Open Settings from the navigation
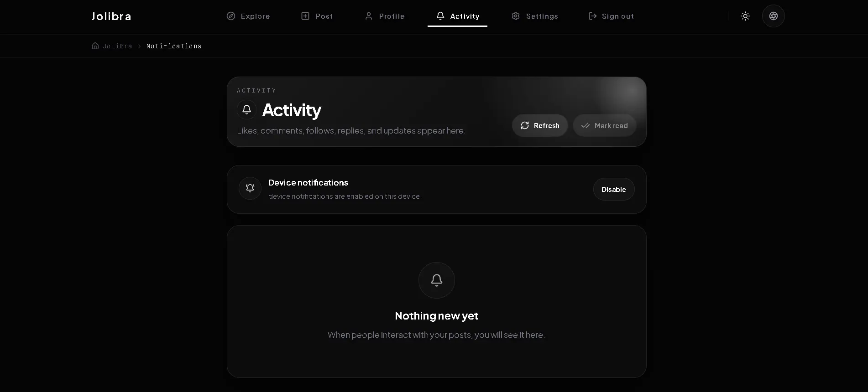 pos(535,16)
